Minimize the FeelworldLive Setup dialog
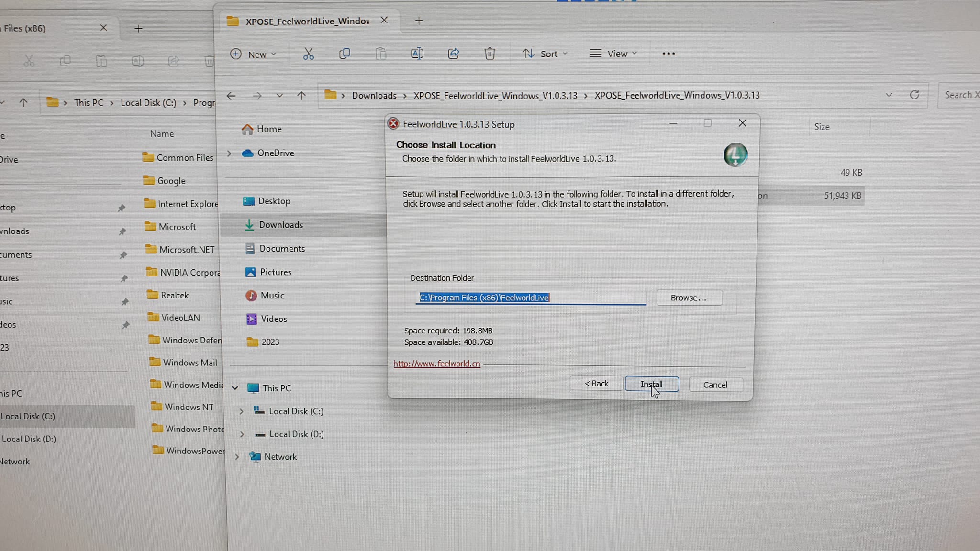Viewport: 980px width, 551px height. pyautogui.click(x=673, y=123)
